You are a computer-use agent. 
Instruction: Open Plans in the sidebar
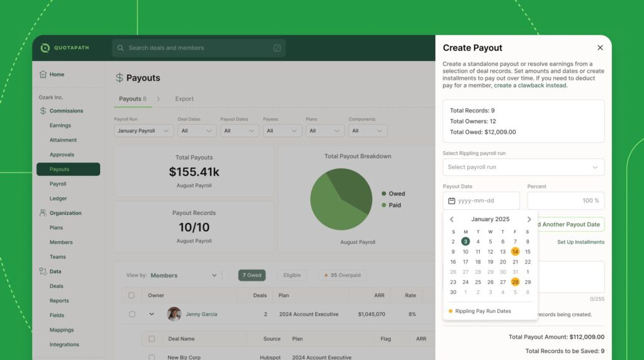(56, 227)
